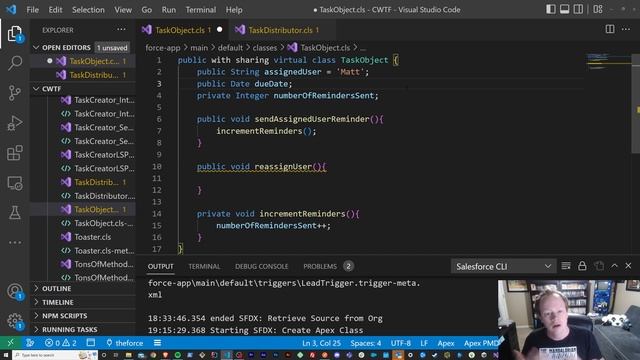Click Apex language mode in status bar
Image resolution: width=640 pixels, height=360 pixels.
pos(446,343)
